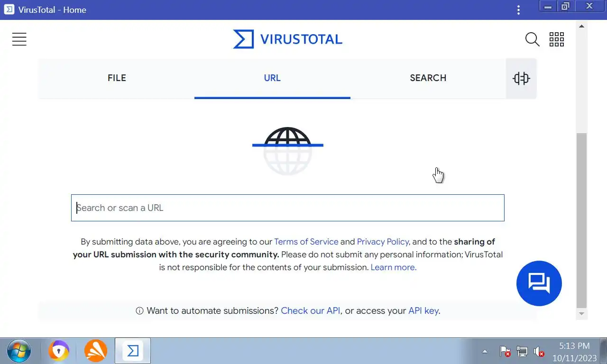Viewport: 607px width, 364px height.
Task: Open the hamburger navigation menu
Action: (19, 39)
